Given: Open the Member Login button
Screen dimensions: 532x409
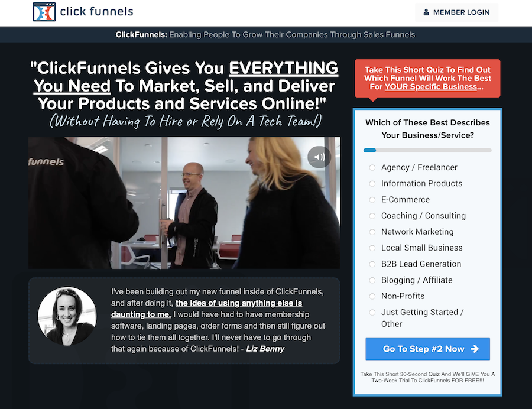Looking at the screenshot, I should pos(457,12).
